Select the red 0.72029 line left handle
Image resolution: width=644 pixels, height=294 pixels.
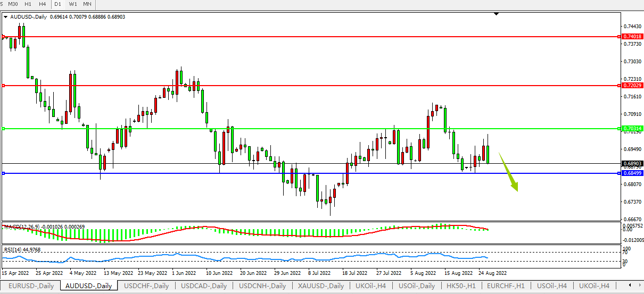pyautogui.click(x=3, y=85)
